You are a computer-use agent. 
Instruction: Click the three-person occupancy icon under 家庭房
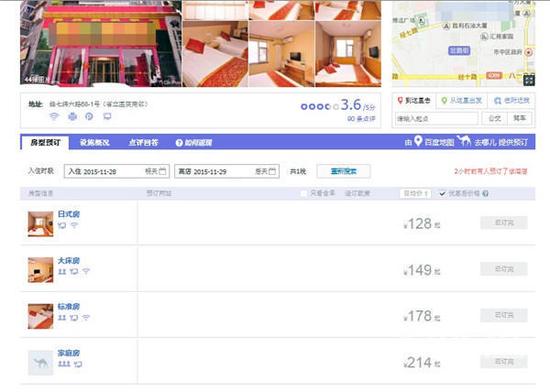[64, 364]
